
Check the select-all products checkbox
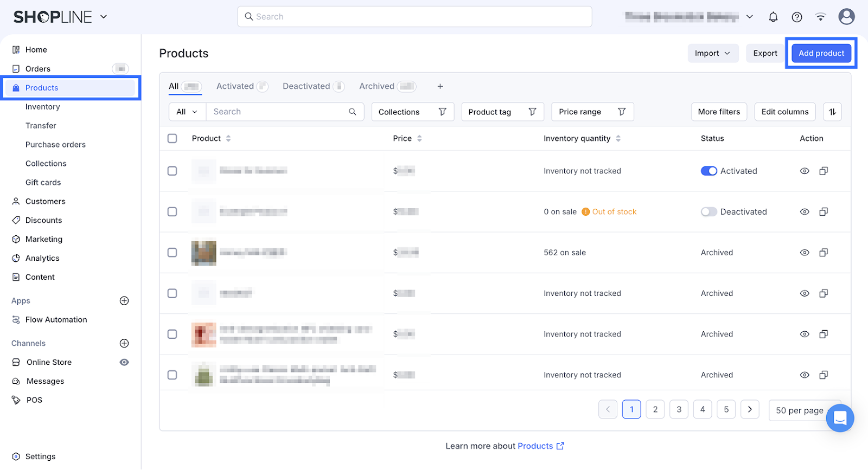[x=173, y=138]
